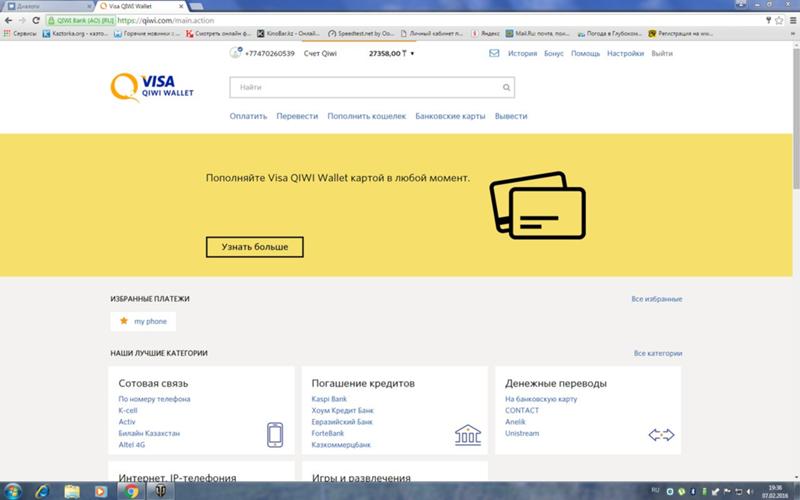
Task: Click the bank building icon in Погашение кредитов
Action: point(468,435)
